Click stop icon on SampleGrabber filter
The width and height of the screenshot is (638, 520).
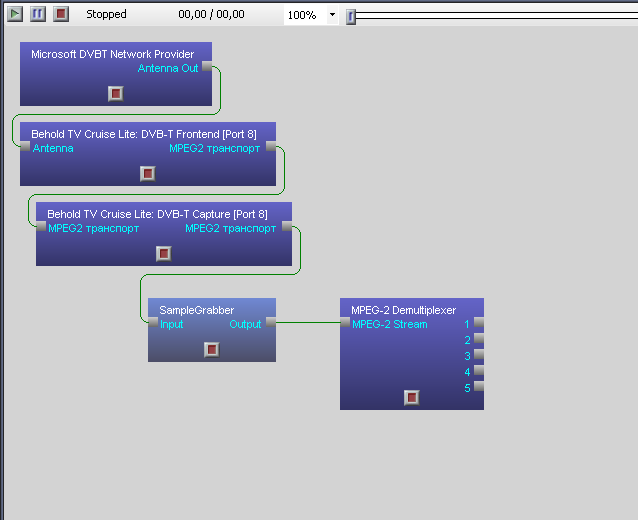click(211, 349)
